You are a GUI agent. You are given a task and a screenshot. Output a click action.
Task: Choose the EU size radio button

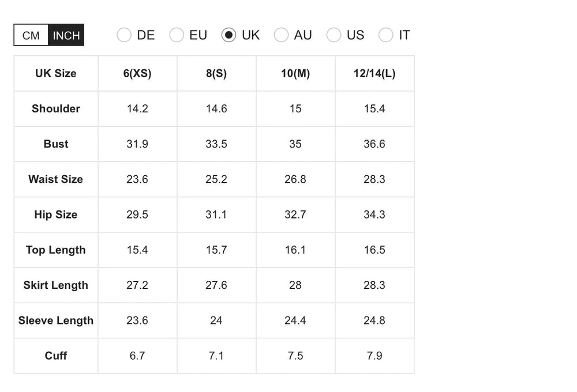(177, 35)
